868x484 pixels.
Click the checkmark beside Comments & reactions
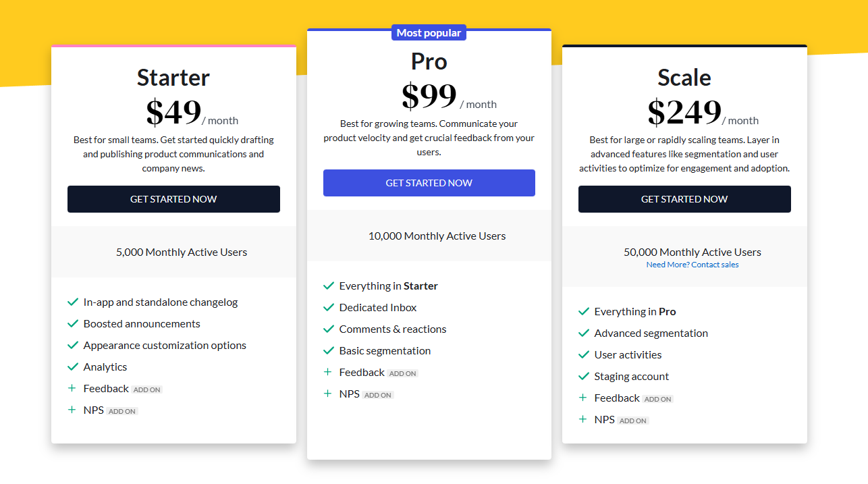tap(329, 329)
